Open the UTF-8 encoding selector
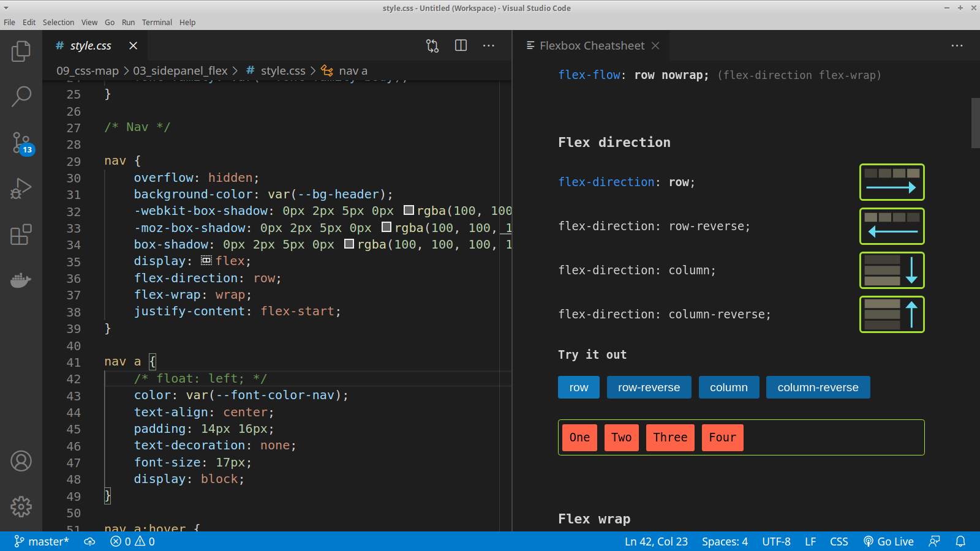 776,541
